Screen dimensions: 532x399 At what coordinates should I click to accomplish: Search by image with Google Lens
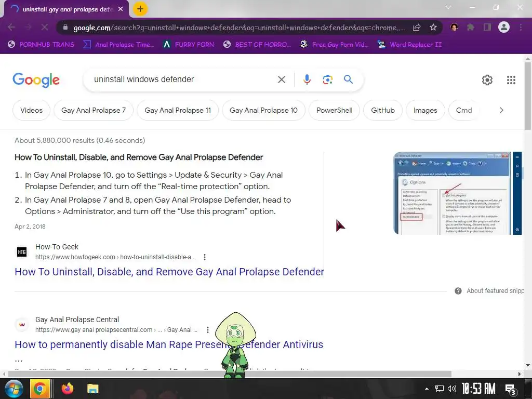pos(327,79)
